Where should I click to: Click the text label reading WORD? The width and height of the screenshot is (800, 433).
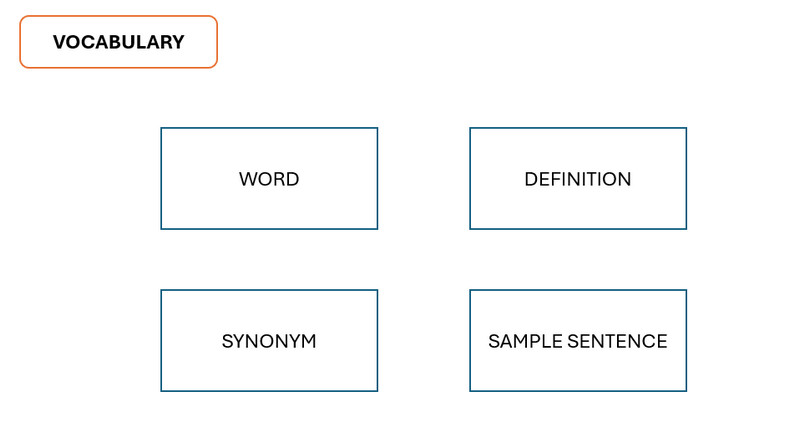pyautogui.click(x=269, y=179)
